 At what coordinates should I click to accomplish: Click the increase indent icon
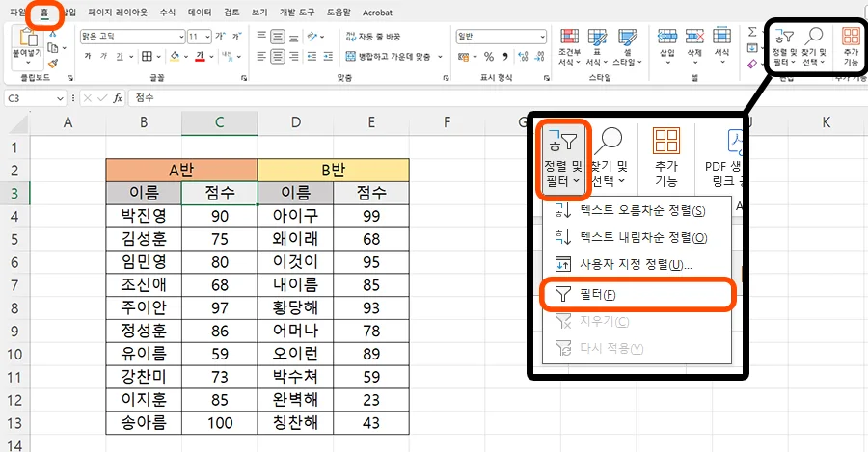click(x=328, y=57)
